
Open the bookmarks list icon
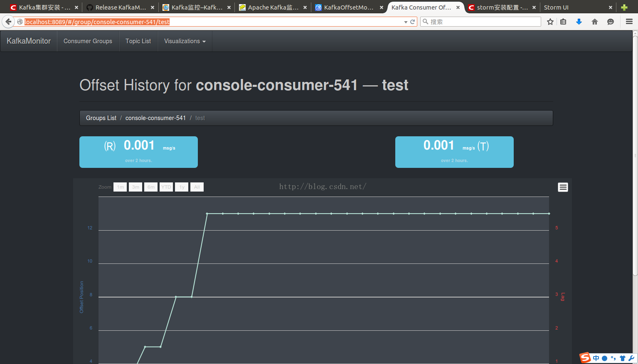point(563,22)
